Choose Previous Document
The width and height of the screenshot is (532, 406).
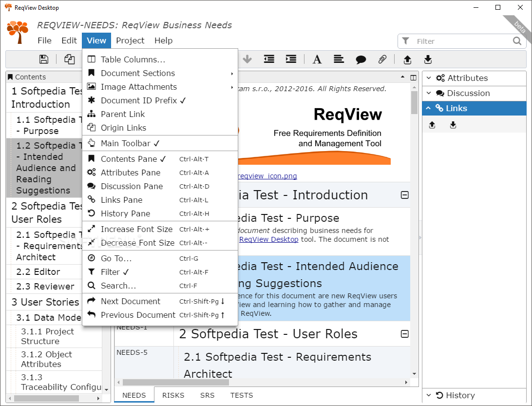click(160, 315)
